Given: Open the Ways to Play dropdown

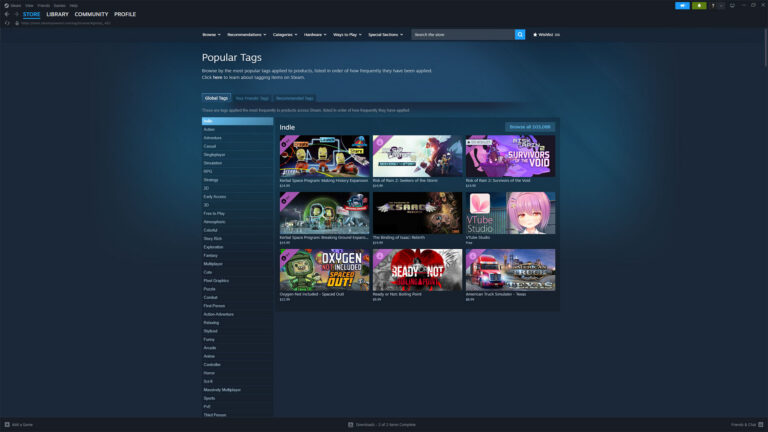Looking at the screenshot, I should tap(347, 35).
